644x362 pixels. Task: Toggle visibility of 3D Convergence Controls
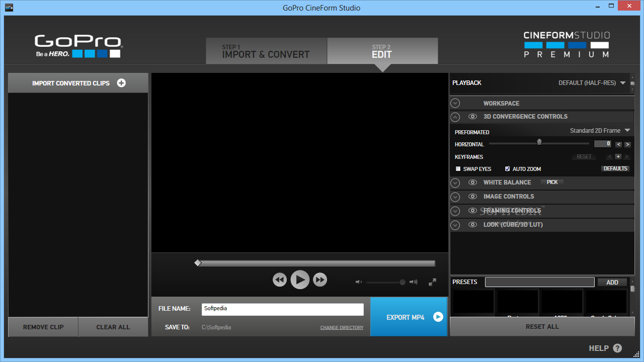click(472, 117)
